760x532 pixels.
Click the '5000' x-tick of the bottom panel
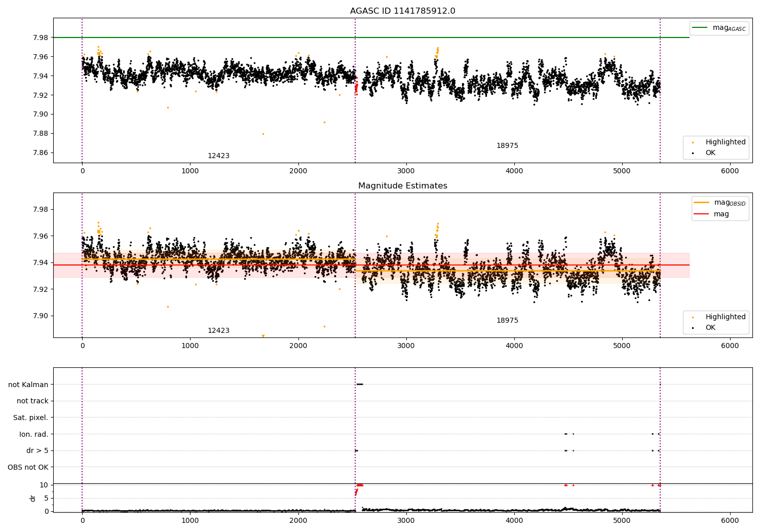coord(622,520)
